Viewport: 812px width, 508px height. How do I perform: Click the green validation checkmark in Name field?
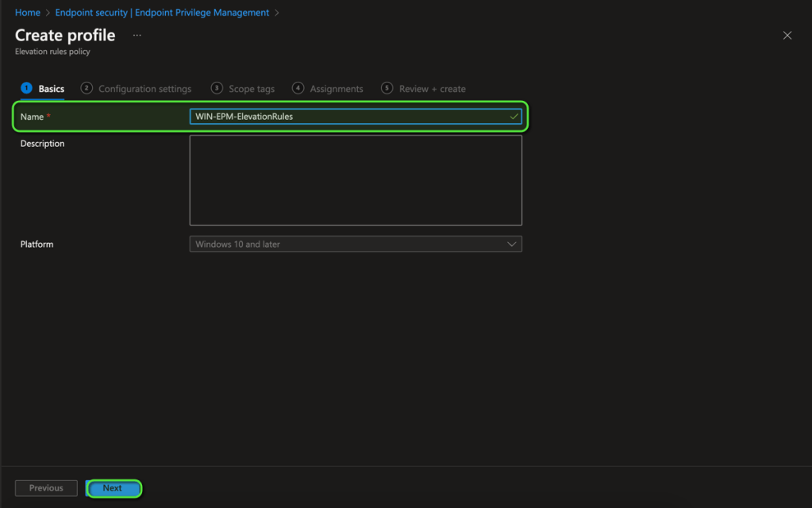(x=514, y=117)
